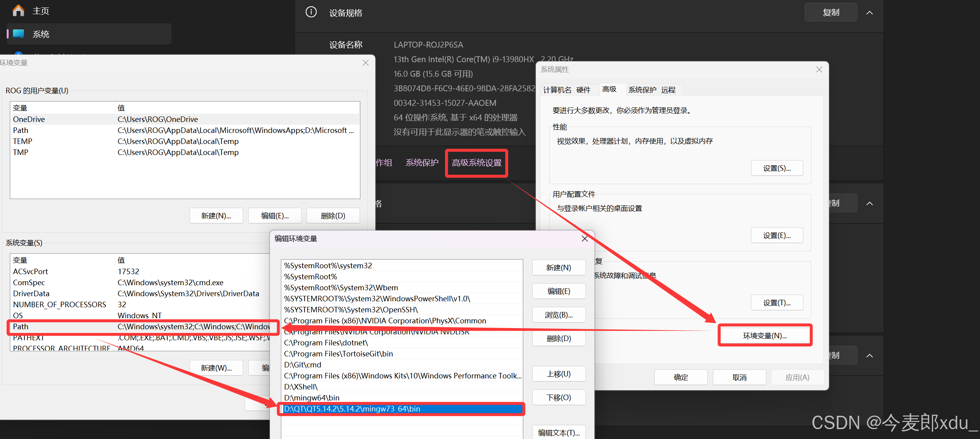Click 设置(S)... under performance section
This screenshot has width=980, height=439.
[776, 168]
